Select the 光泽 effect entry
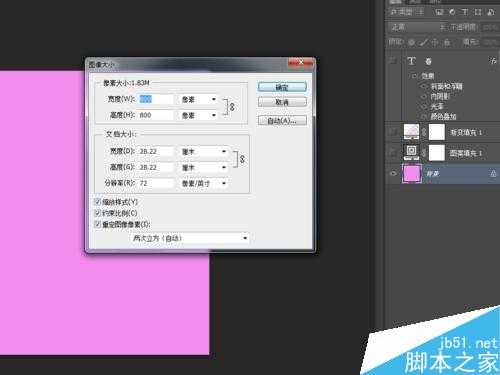500x375 pixels. tap(437, 106)
